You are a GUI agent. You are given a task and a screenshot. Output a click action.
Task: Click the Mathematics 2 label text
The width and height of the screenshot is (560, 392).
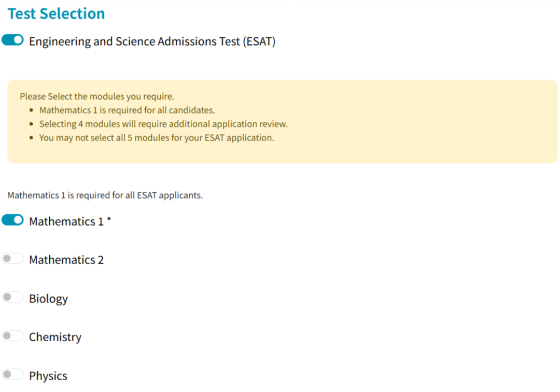[x=66, y=260]
